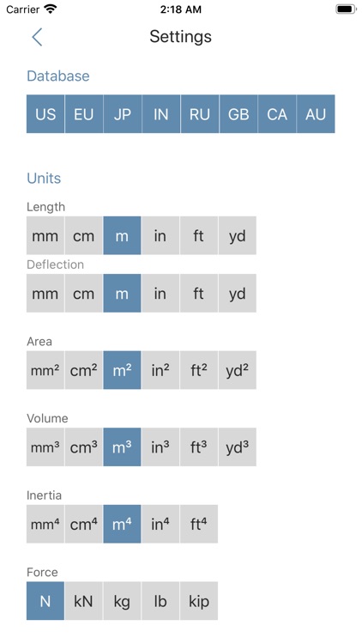
Task: Switch Force unit to kN
Action: (84, 601)
